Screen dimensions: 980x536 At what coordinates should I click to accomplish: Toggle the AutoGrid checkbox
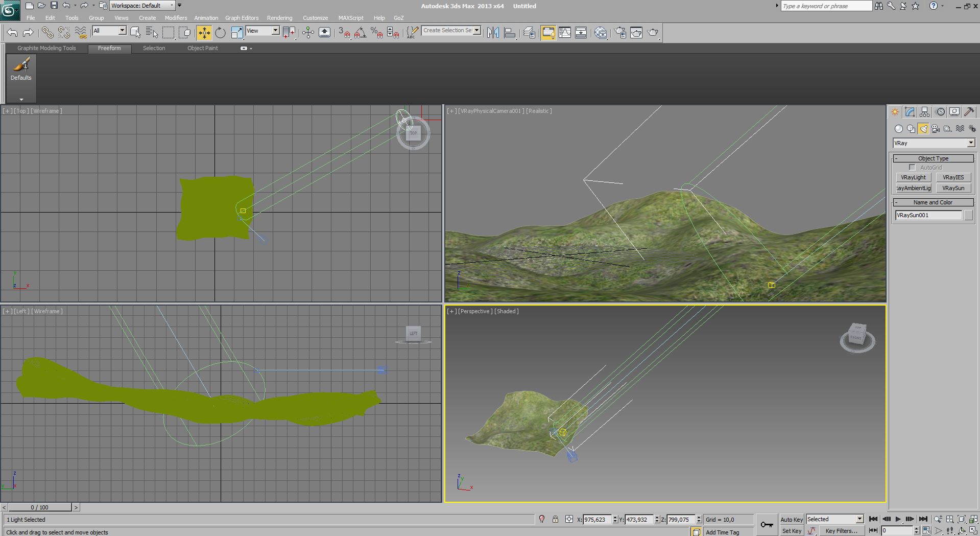912,168
